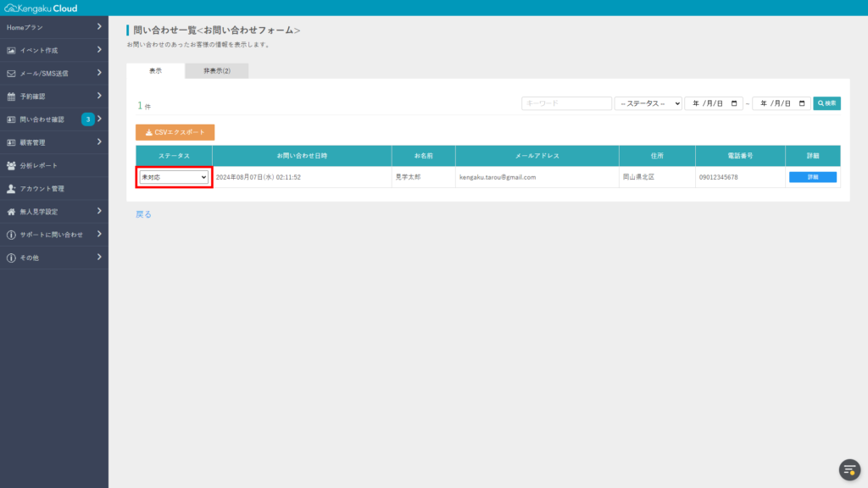Click the date 2024年08月07日(水) 02:11:52
Screen dimensions: 868x488
click(x=259, y=177)
